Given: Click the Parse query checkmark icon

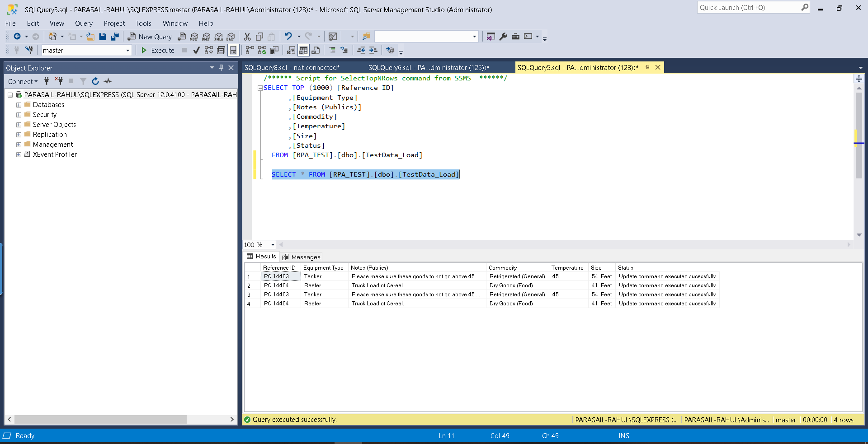Looking at the screenshot, I should (x=196, y=51).
